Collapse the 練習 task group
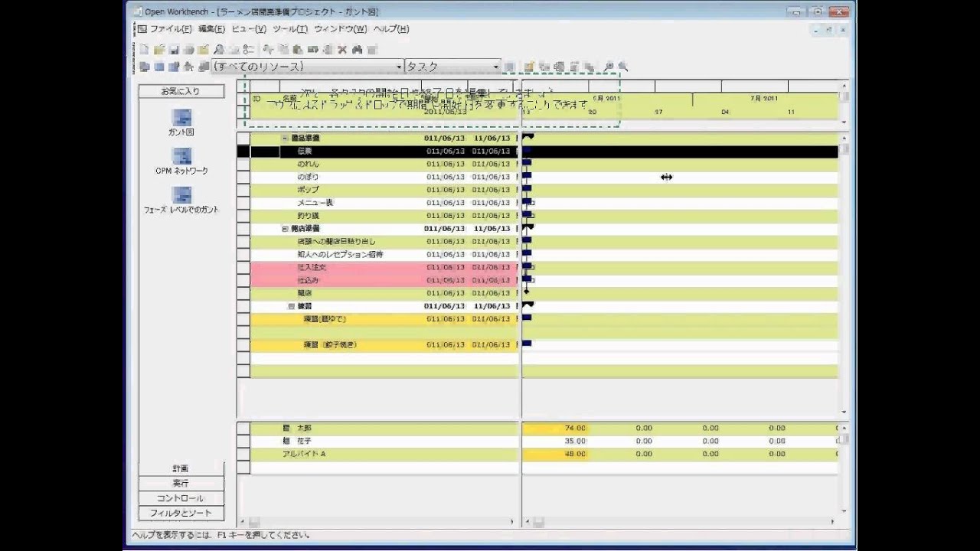The image size is (980, 551). coord(291,306)
